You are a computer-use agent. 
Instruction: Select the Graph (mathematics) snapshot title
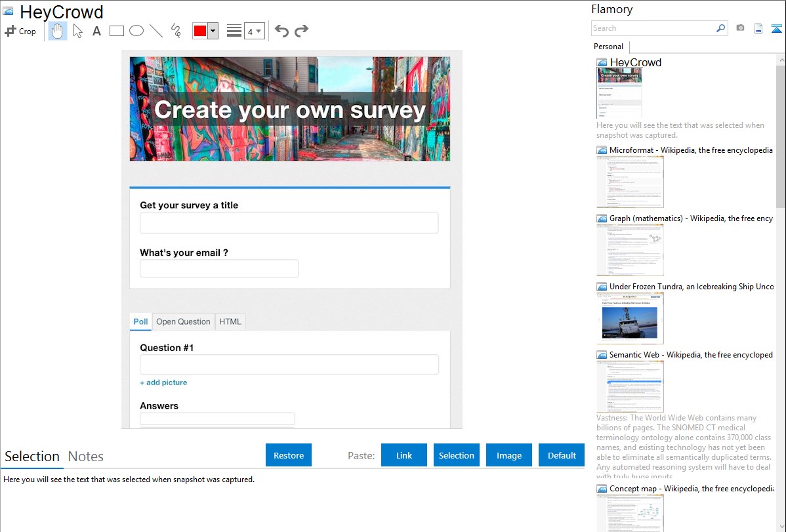691,218
